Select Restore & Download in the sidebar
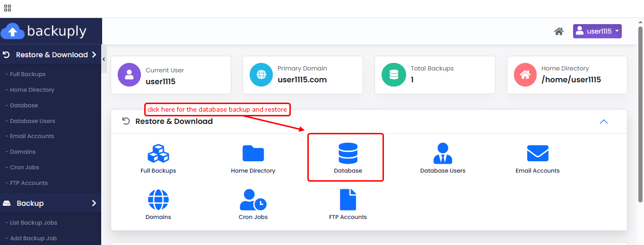Screen dimensions: 644x245 pyautogui.click(x=52, y=55)
